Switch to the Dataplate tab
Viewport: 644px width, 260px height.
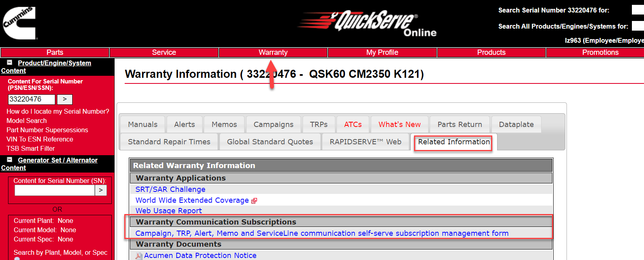coord(516,125)
